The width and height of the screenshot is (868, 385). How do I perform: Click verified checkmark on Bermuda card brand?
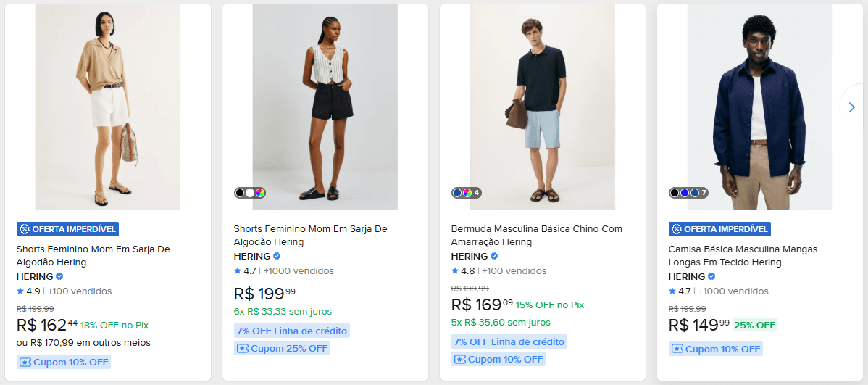pyautogui.click(x=494, y=257)
